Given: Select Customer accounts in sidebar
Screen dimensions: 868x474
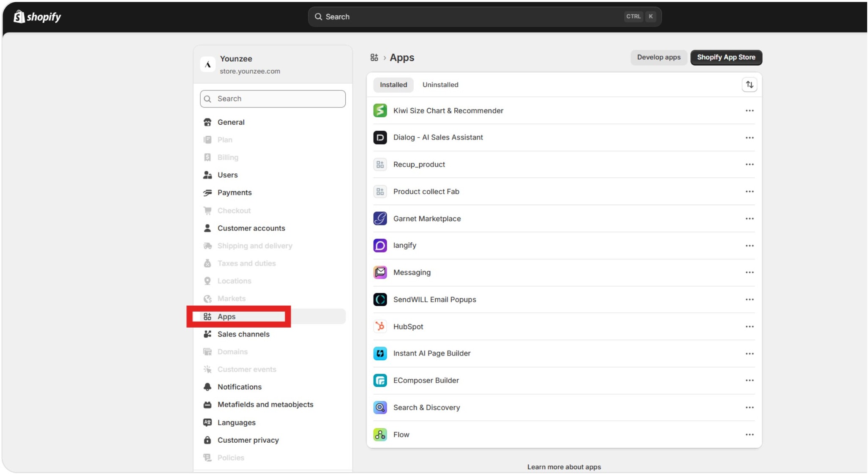Looking at the screenshot, I should coord(273,228).
